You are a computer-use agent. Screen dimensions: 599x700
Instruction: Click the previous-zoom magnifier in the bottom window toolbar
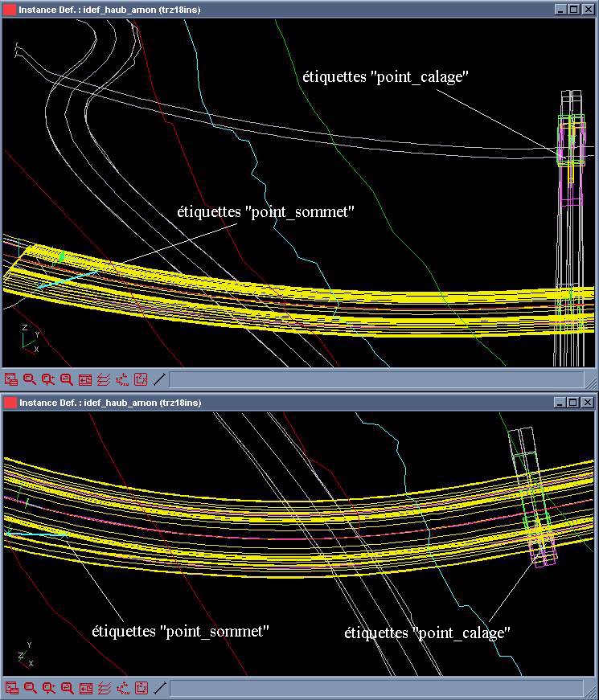click(x=67, y=688)
